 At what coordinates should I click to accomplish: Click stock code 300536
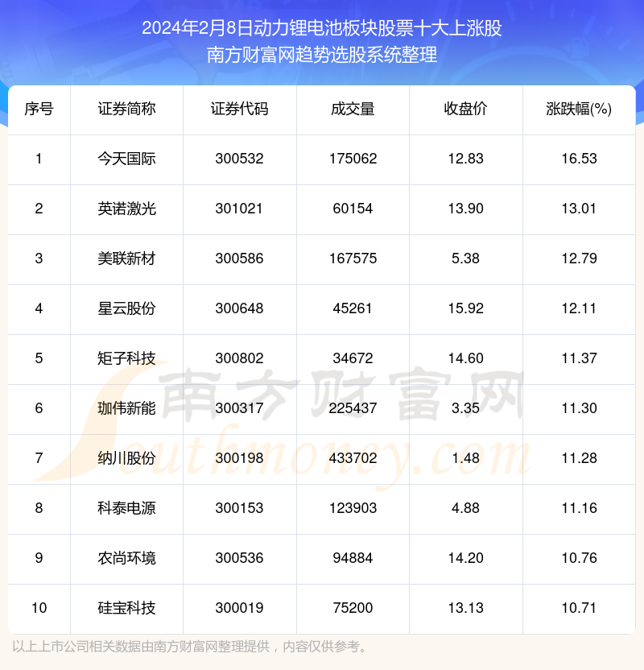point(240,558)
